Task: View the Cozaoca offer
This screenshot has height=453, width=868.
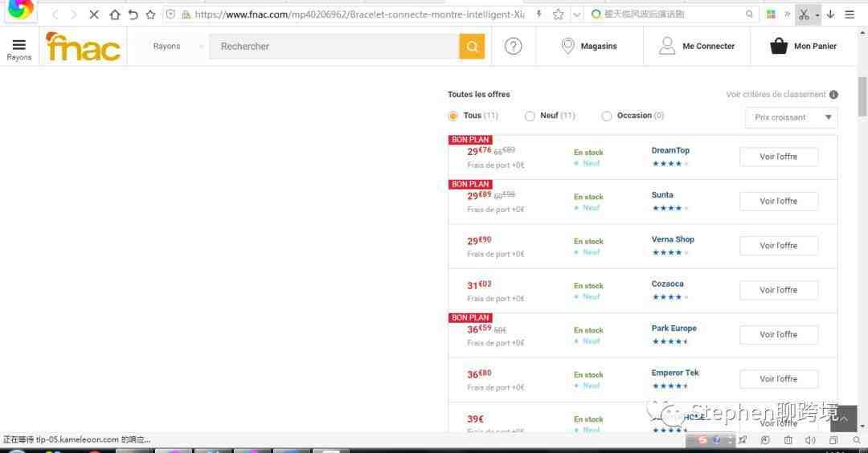Action: coord(778,290)
